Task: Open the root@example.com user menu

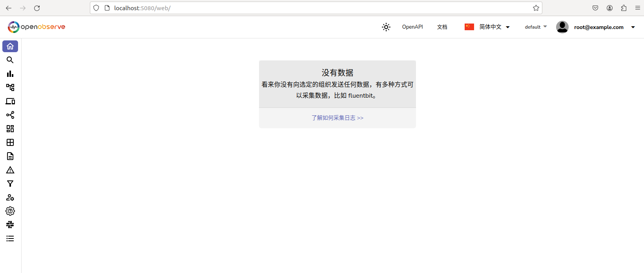Action: click(x=596, y=27)
